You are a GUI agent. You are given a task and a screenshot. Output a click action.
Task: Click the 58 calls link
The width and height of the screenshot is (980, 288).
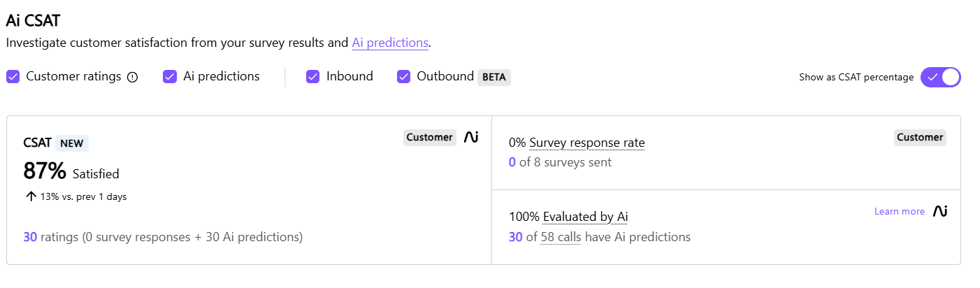[x=561, y=237]
